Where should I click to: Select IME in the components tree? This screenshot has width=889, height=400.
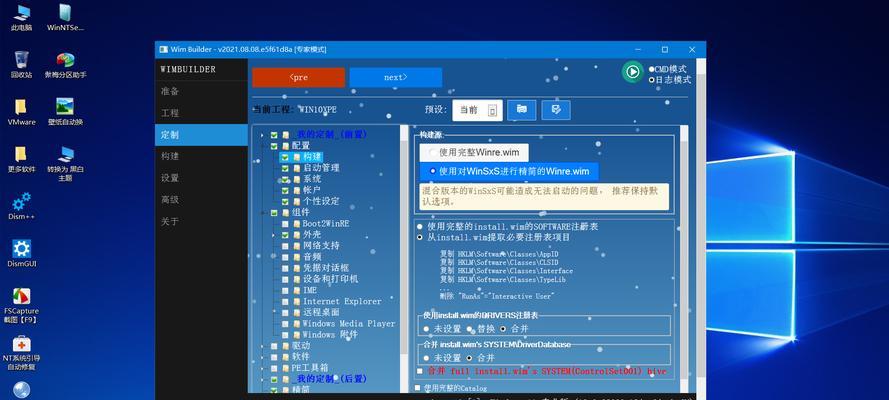click(x=310, y=290)
